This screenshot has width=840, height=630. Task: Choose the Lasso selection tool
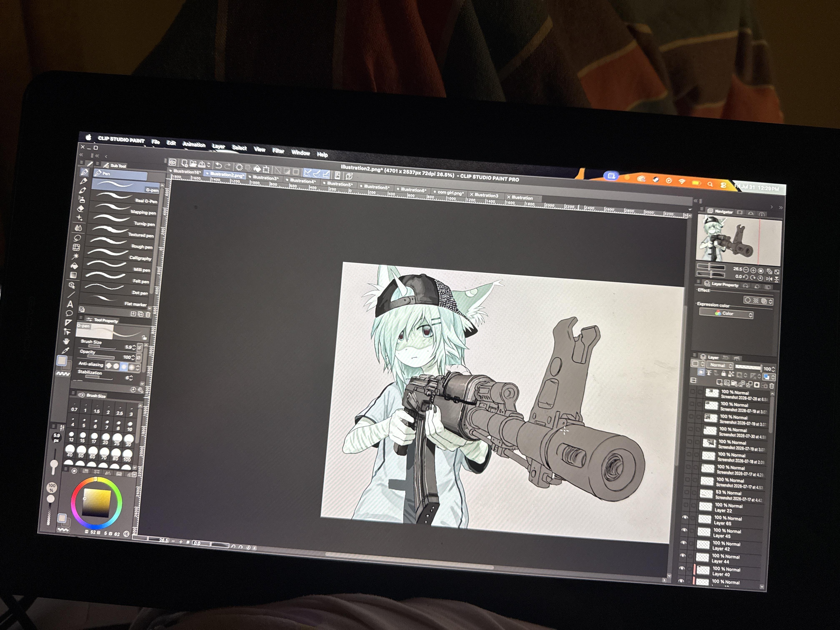coord(77,238)
